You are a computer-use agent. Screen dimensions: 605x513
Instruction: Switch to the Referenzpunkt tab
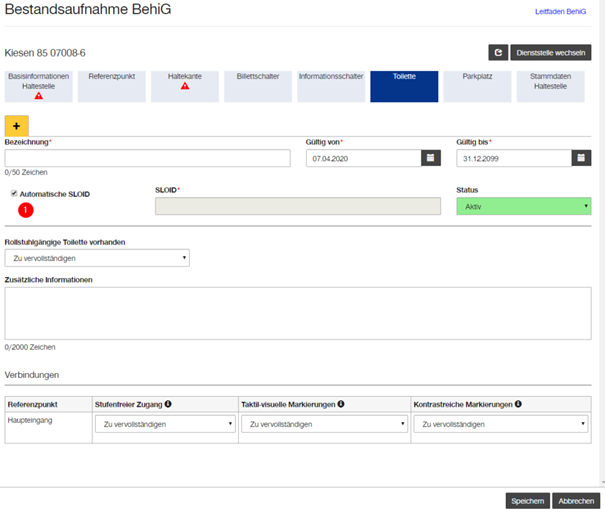click(x=112, y=86)
